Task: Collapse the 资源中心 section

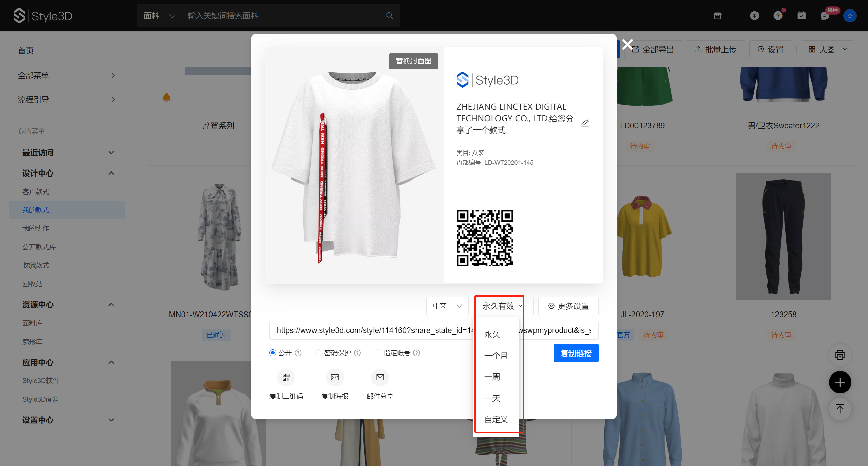Action: (67, 305)
